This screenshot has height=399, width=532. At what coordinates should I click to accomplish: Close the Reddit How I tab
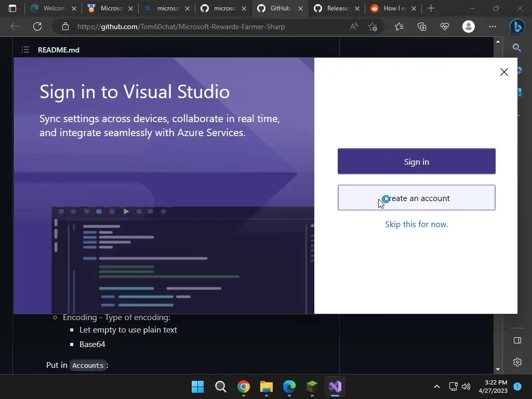[x=414, y=9]
